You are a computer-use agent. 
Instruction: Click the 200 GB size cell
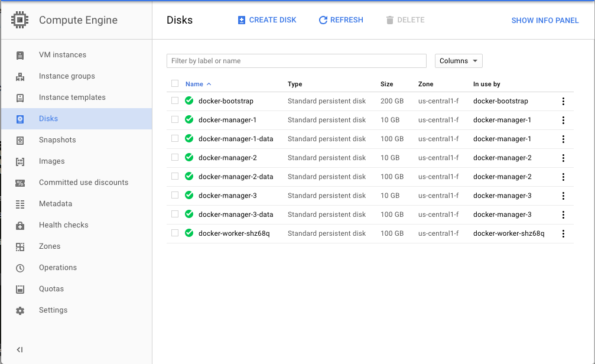click(x=392, y=101)
